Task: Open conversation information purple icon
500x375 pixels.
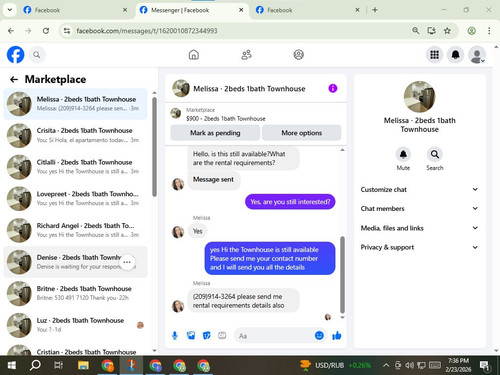Action: pos(333,88)
